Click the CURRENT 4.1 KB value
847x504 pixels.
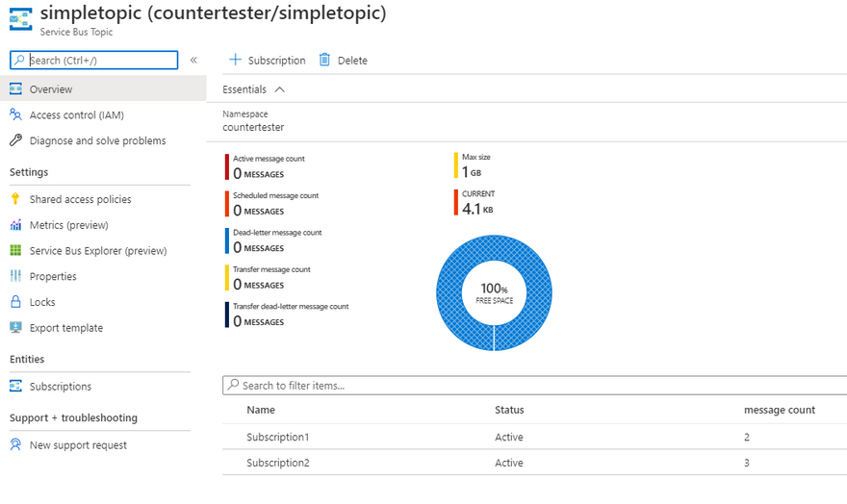pos(477,209)
